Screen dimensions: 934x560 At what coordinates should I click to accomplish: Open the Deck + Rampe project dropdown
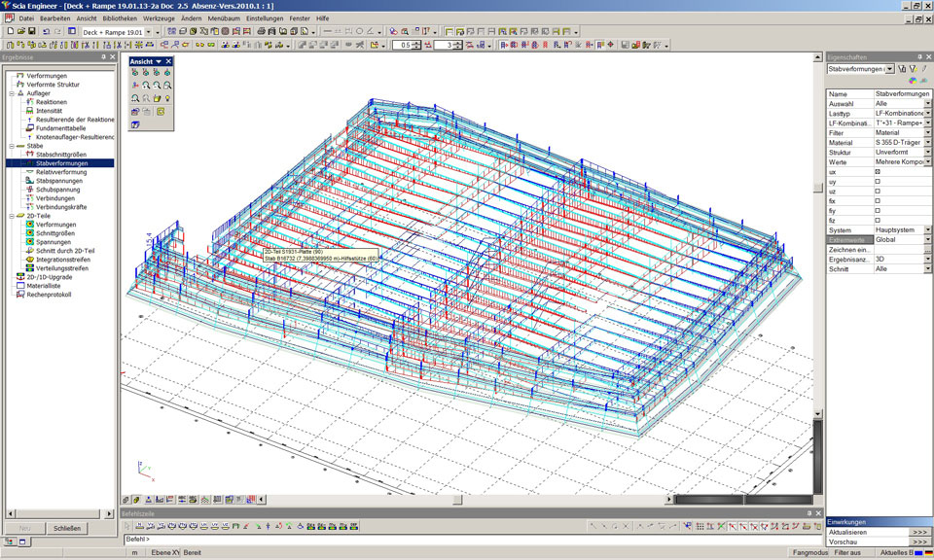[x=150, y=32]
